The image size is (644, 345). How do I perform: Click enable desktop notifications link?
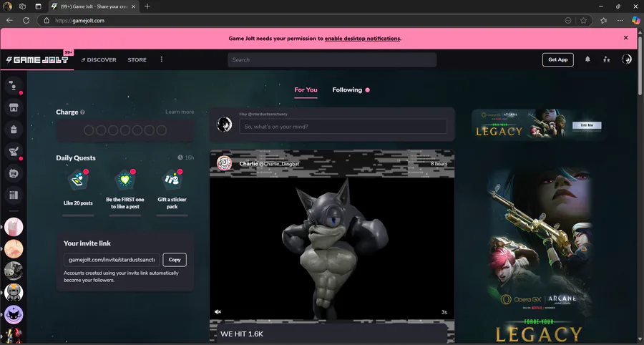pos(362,39)
